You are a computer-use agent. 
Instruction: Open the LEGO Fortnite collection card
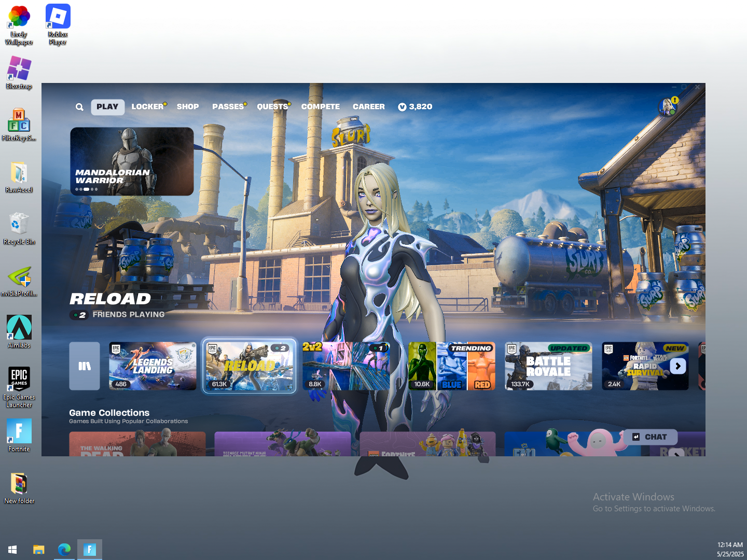point(427,444)
